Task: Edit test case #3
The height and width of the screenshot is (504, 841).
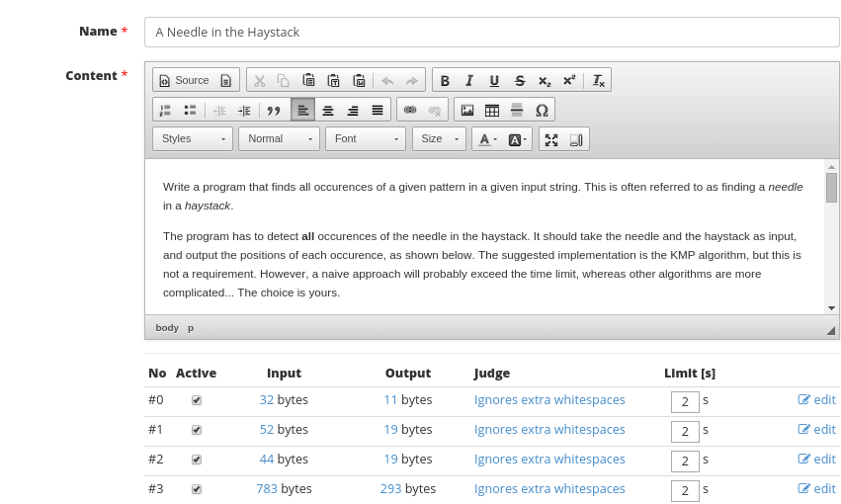Action: pyautogui.click(x=817, y=488)
